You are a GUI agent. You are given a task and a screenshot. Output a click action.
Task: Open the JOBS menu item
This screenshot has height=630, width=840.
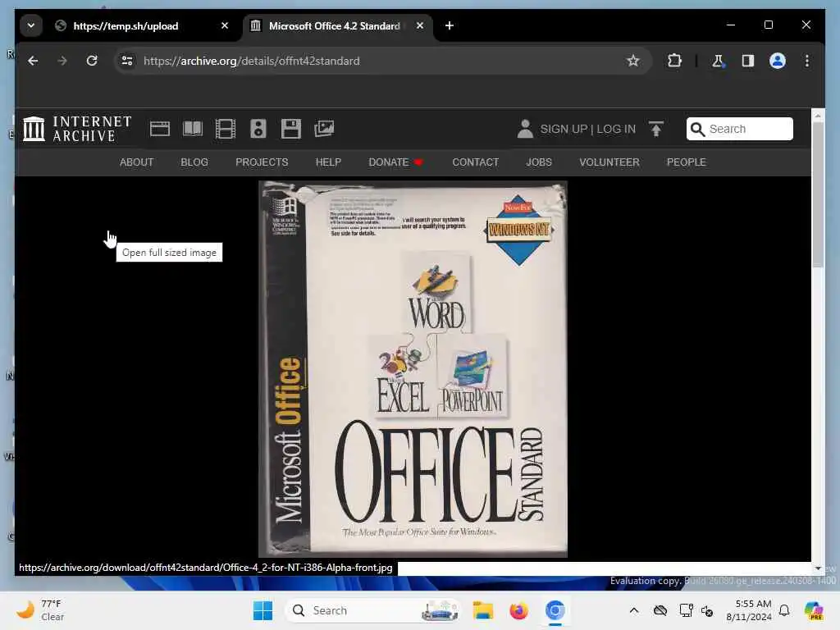pos(539,162)
